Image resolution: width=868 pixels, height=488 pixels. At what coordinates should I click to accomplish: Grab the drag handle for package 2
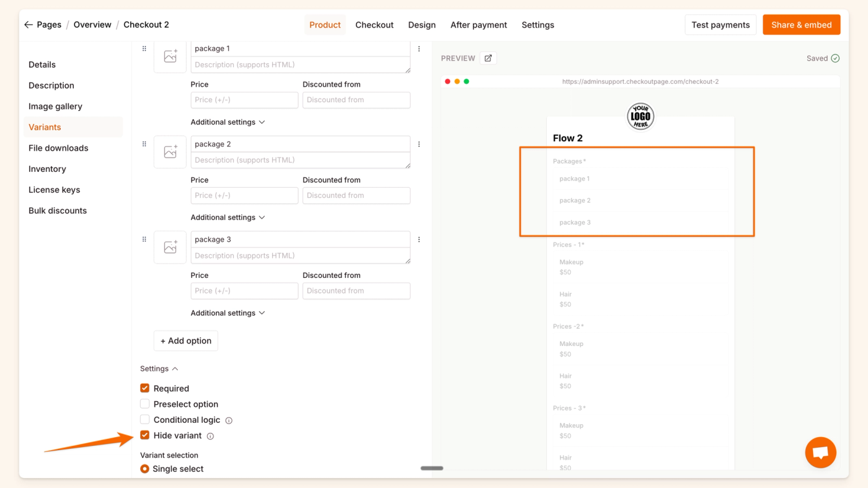[144, 144]
